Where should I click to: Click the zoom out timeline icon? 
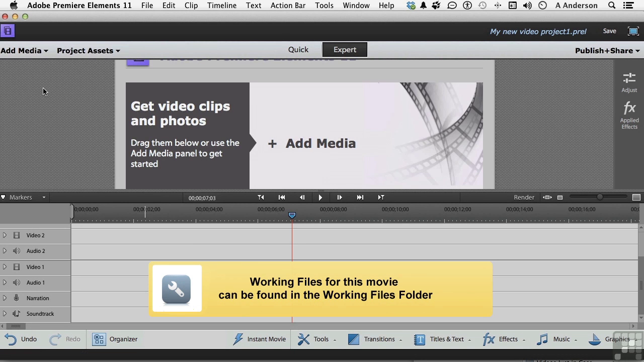click(x=559, y=198)
